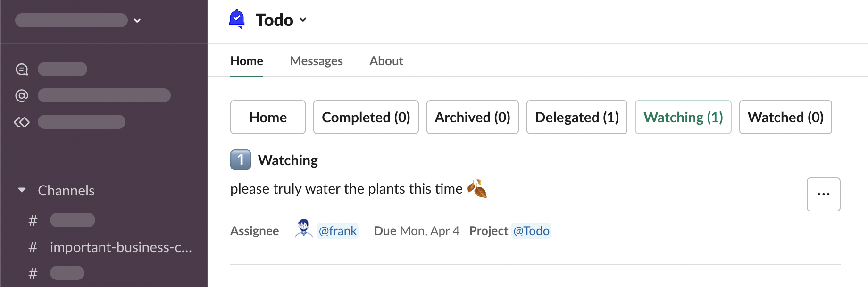This screenshot has width=868, height=287.
Task: Open the task's three-dot more options
Action: coord(823,194)
